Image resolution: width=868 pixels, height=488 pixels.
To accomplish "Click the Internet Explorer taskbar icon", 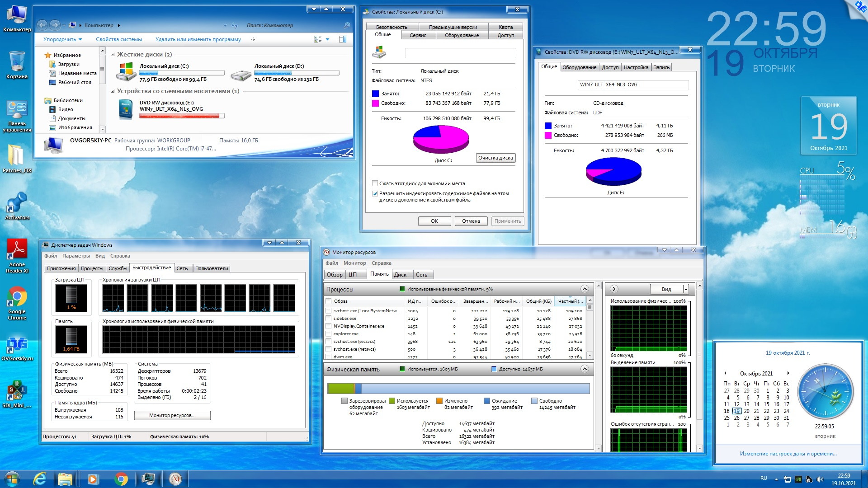I will [x=40, y=479].
